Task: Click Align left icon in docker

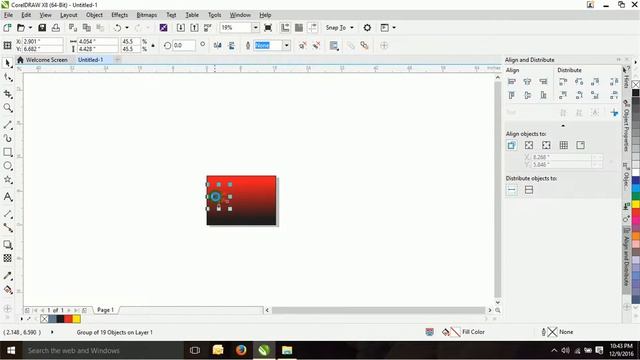Action: point(511,82)
